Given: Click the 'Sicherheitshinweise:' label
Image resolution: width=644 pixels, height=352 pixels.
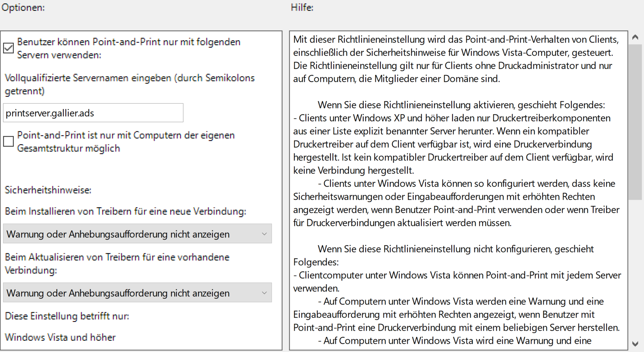Looking at the screenshot, I should [48, 190].
